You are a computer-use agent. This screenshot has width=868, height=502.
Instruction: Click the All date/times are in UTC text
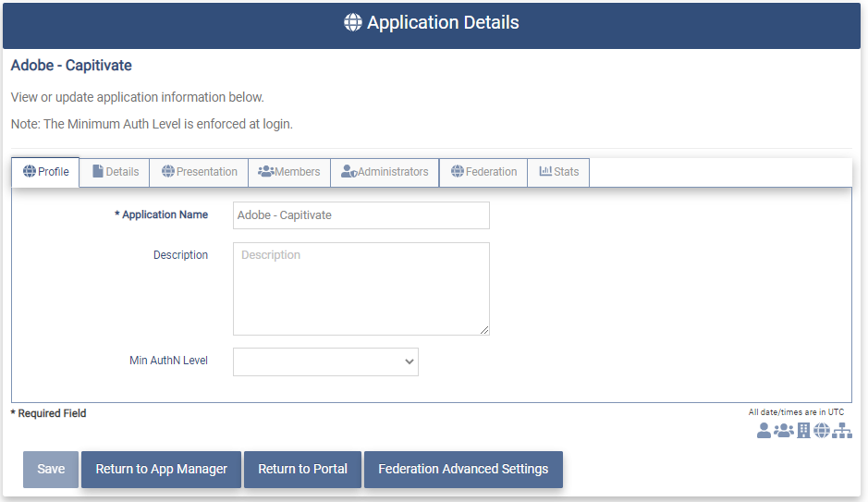(796, 412)
